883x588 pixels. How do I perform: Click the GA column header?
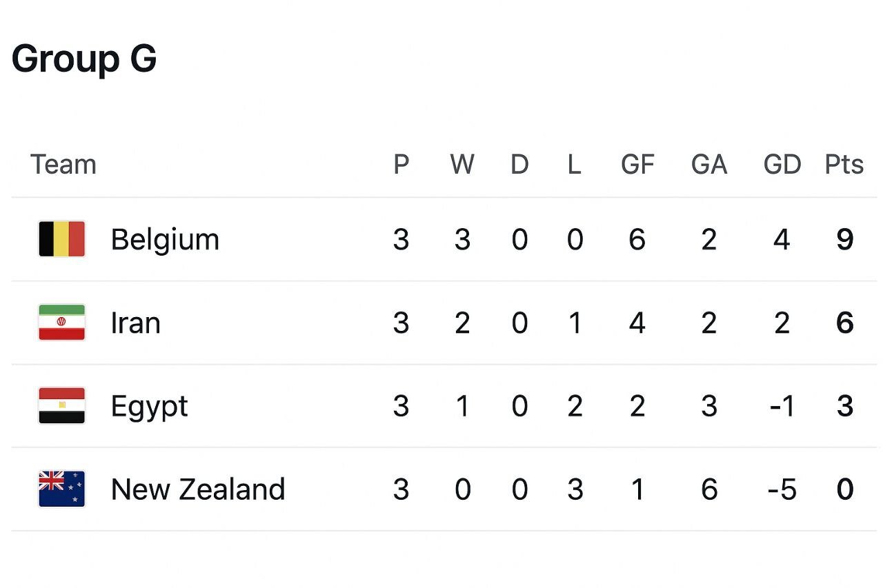pos(709,165)
